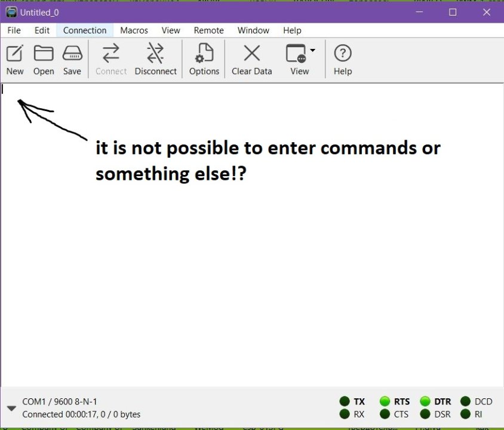This screenshot has width=504, height=430.
Task: Click the DSR status indicator
Action: (425, 414)
